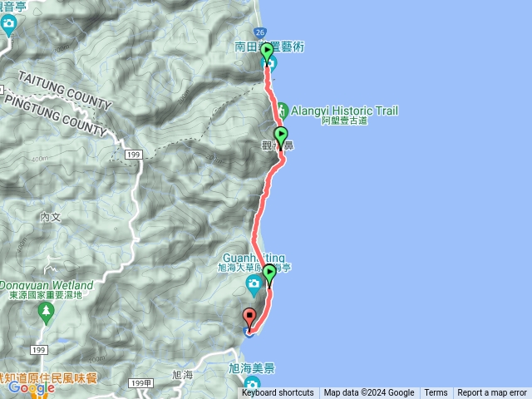The image size is (532, 399).
Task: Click the 旭海美景 place label
Action: tap(251, 368)
